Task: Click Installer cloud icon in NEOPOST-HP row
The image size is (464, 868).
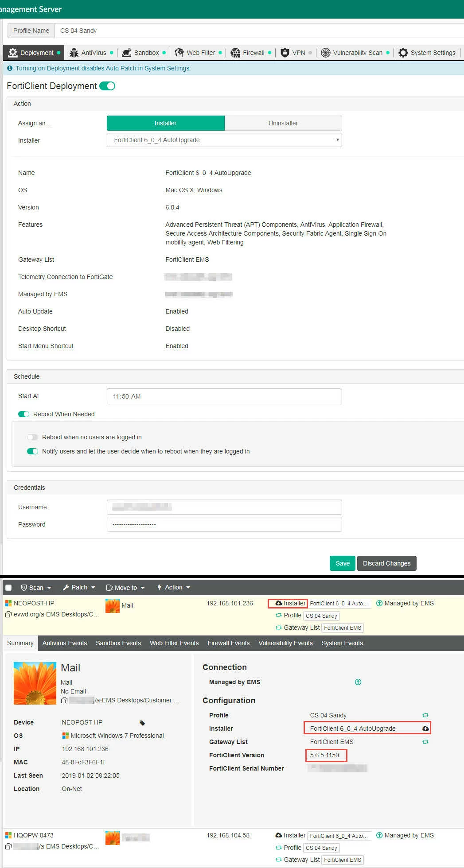Action: [x=278, y=603]
